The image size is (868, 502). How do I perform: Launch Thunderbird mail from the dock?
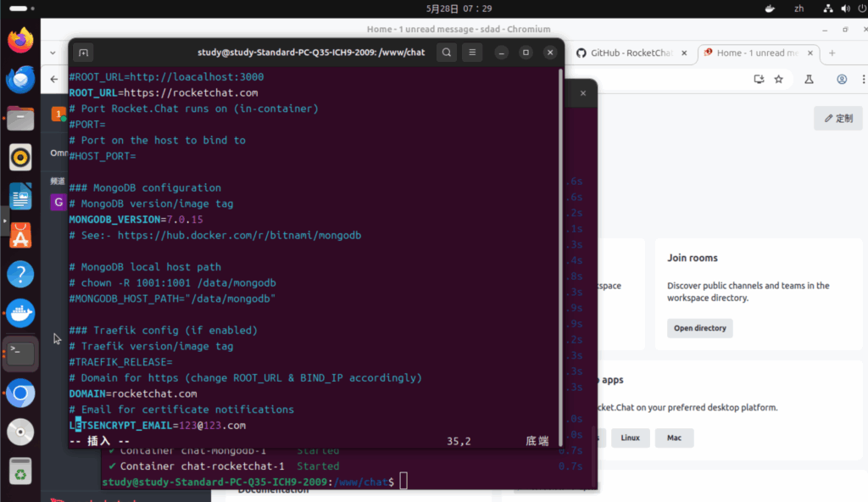click(x=20, y=79)
